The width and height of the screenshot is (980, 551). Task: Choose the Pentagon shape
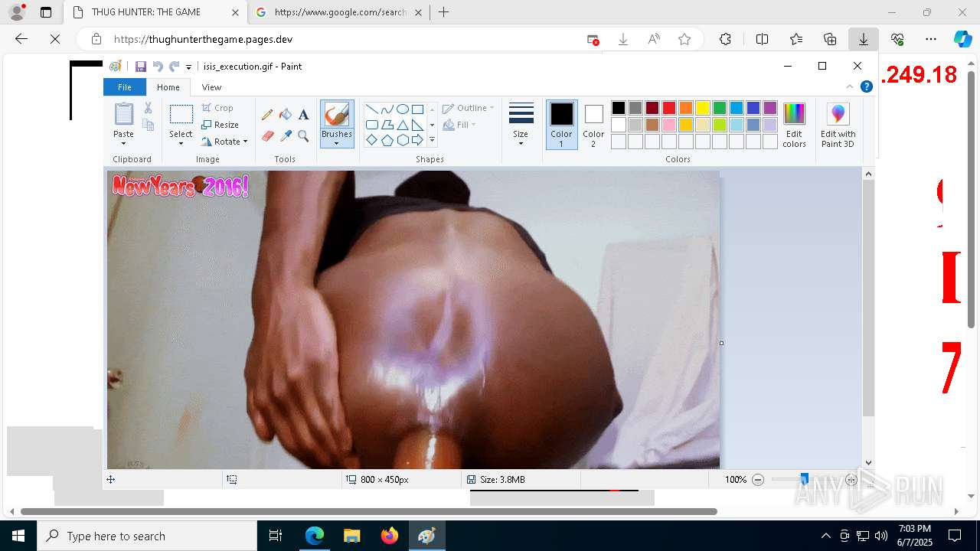pos(387,140)
